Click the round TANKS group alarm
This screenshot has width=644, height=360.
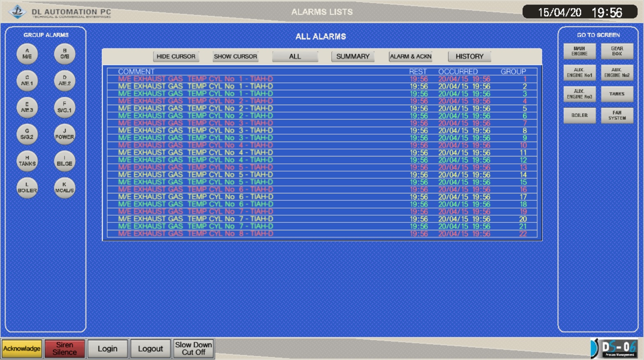[27, 161]
